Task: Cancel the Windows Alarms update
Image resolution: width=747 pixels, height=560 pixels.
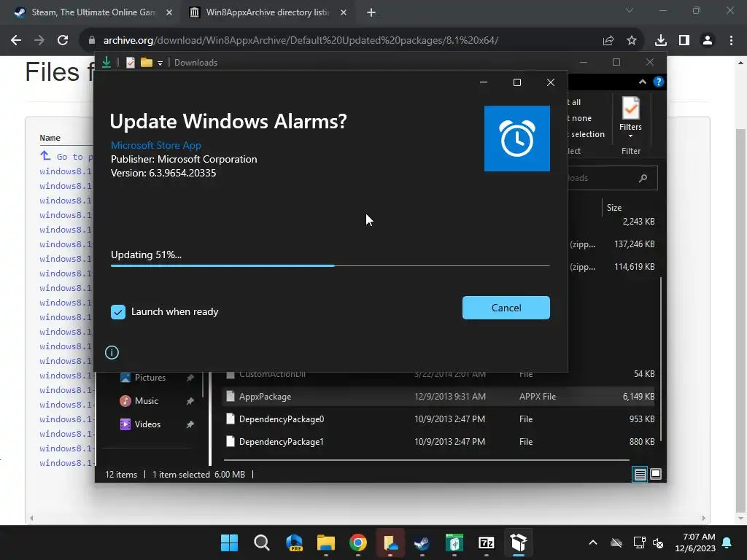Action: [506, 308]
